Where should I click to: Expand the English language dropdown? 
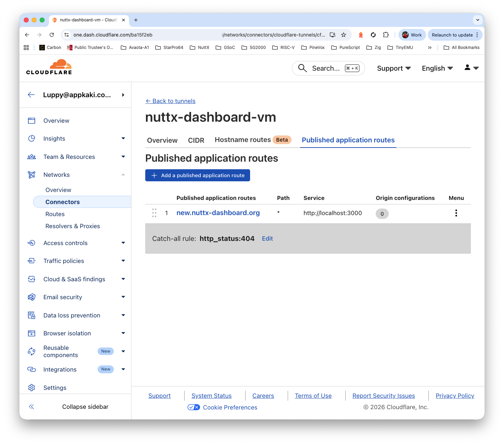pos(437,68)
